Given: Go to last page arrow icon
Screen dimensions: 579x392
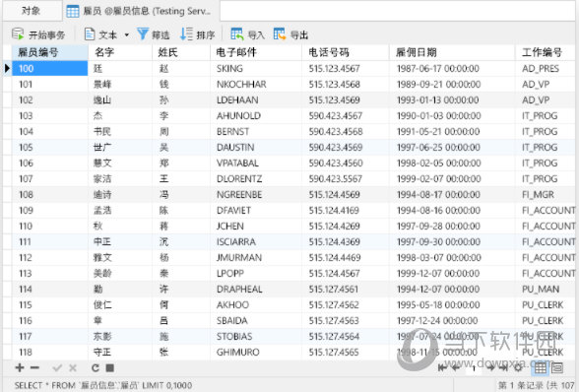Looking at the screenshot, I should point(503,367).
